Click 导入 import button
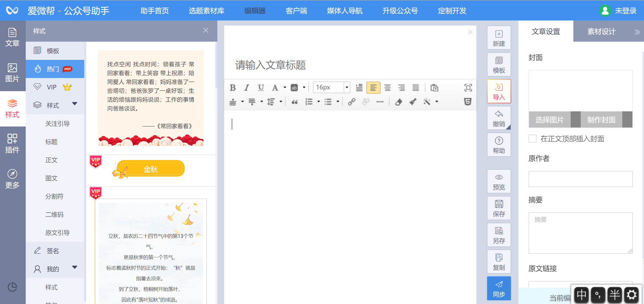 [x=499, y=91]
